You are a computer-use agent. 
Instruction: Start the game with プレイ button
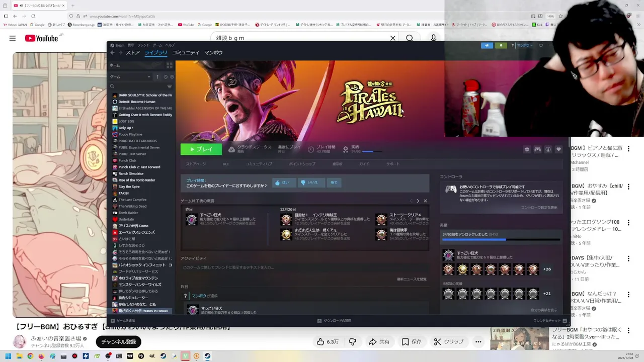pyautogui.click(x=201, y=149)
